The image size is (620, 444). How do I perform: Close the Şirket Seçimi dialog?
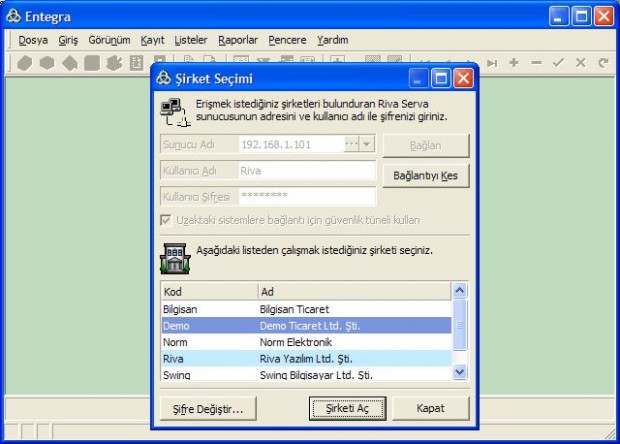(463, 78)
